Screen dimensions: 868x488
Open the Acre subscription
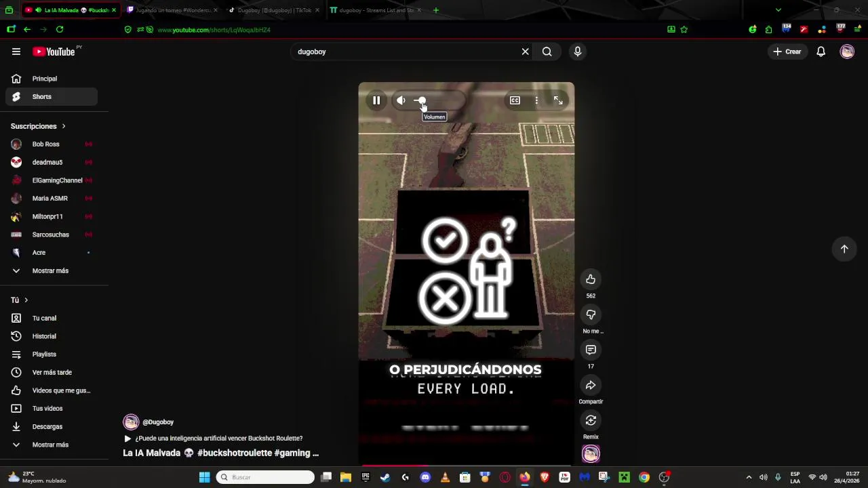(x=52, y=252)
